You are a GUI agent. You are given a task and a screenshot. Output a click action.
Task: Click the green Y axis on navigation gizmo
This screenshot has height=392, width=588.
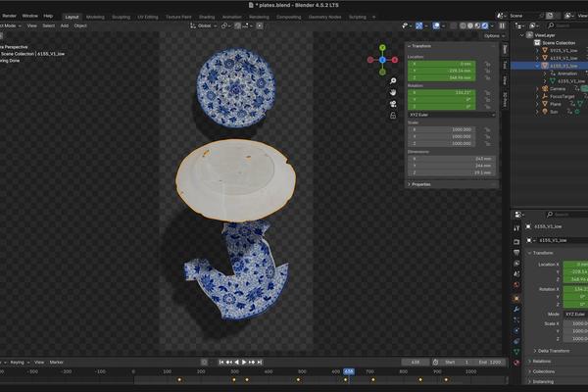tap(382, 48)
